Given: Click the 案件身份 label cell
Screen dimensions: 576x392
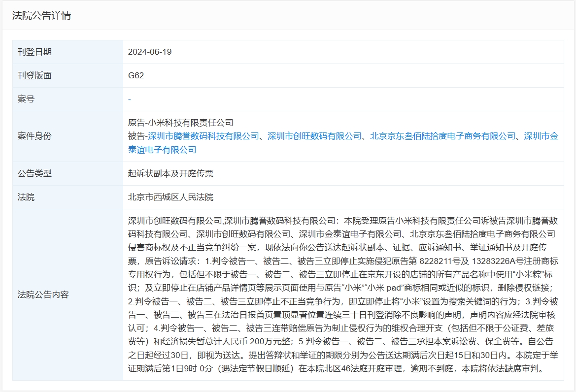Looking at the screenshot, I should pyautogui.click(x=68, y=136).
